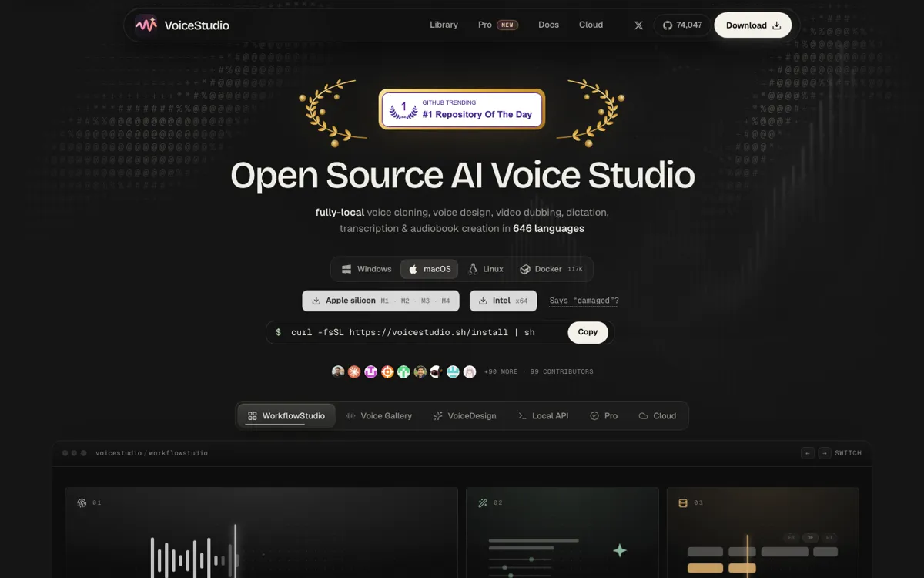Screen dimensions: 924x578
Task: Click the Linux penguin icon
Action: point(473,269)
